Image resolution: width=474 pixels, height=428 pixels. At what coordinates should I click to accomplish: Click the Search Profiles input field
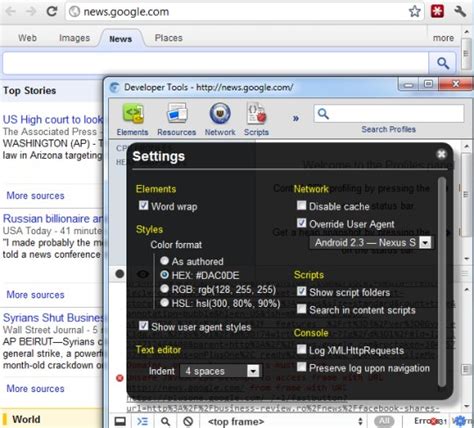coord(389,114)
